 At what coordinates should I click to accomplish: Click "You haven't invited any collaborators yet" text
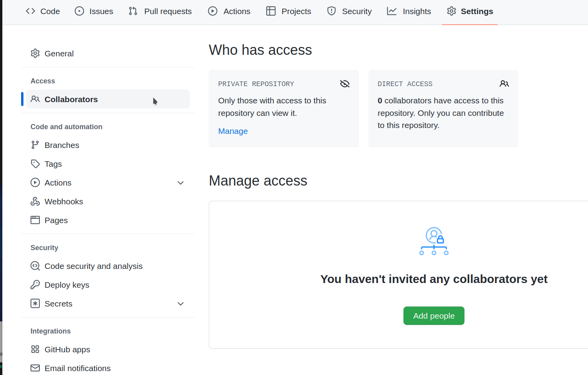pos(434,279)
